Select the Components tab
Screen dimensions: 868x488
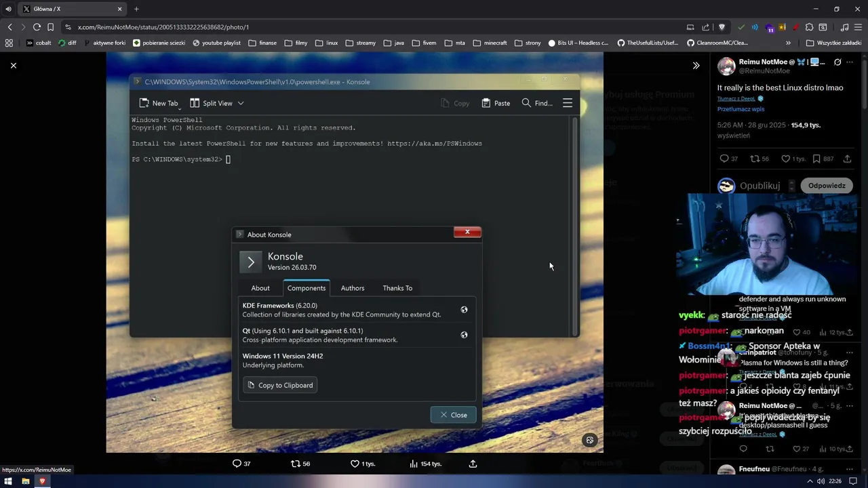pos(307,288)
